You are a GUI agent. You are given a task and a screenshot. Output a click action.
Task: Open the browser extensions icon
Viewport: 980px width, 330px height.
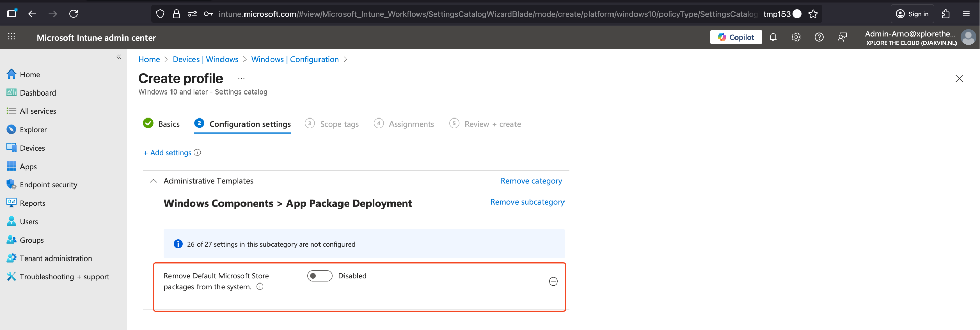(x=946, y=14)
